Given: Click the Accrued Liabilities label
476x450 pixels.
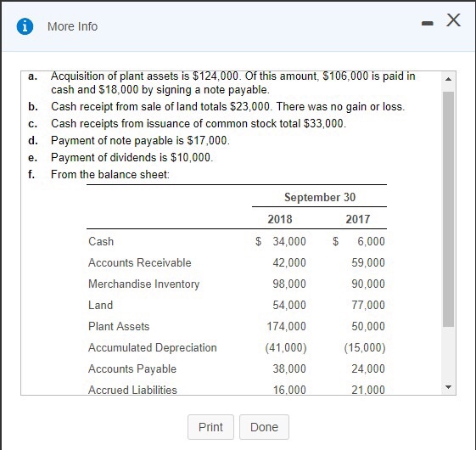Looking at the screenshot, I should [132, 390].
